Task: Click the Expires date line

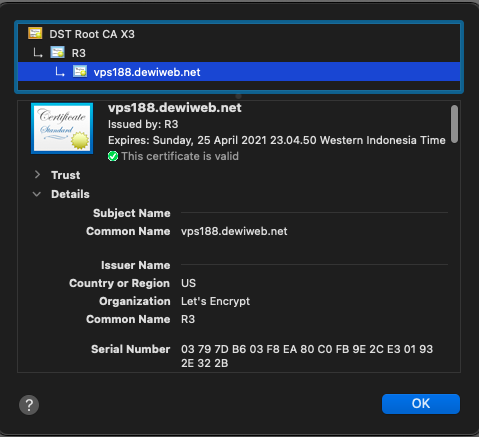Action: tap(277, 140)
